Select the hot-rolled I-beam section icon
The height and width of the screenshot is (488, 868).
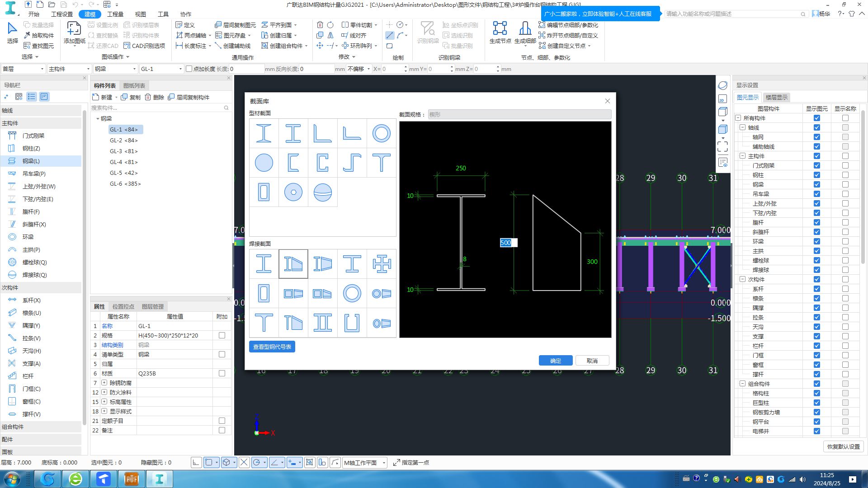coord(264,133)
